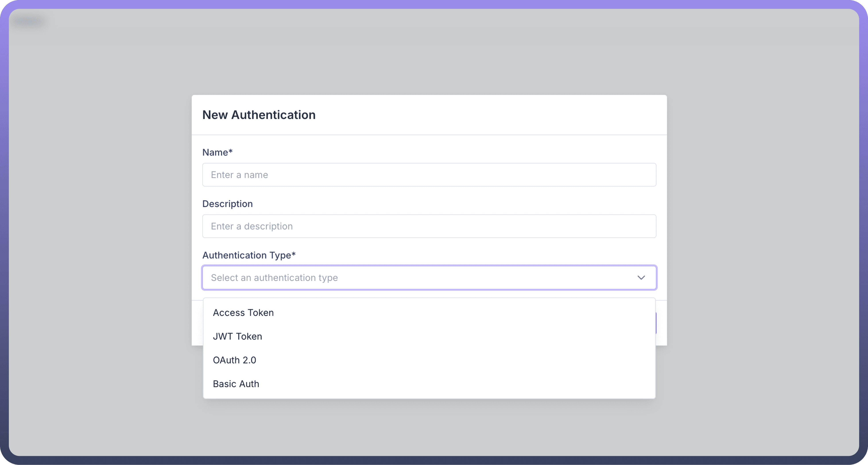This screenshot has width=868, height=465.
Task: Choose Access Token from the list
Action: [x=243, y=313]
